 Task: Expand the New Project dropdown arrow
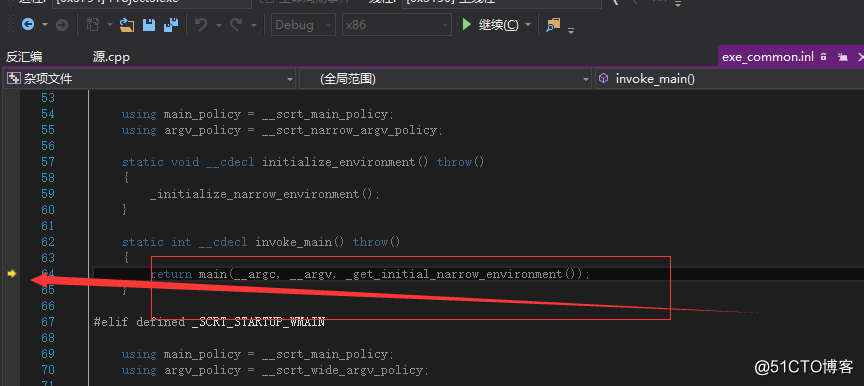click(x=109, y=25)
